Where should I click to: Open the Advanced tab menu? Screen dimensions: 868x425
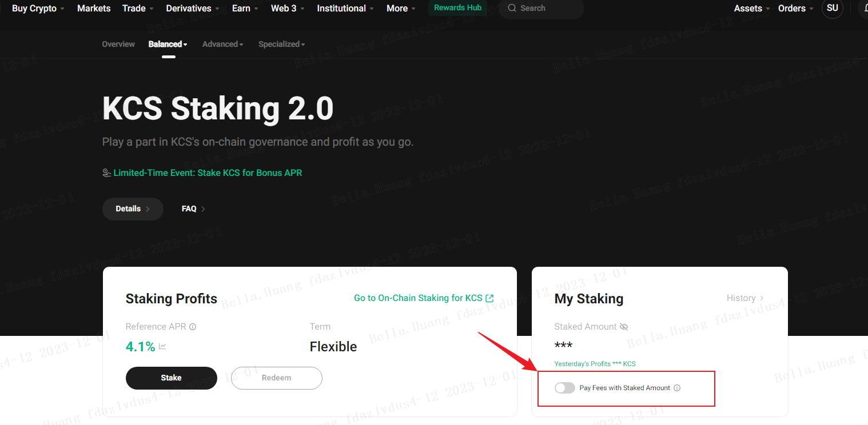coord(223,44)
